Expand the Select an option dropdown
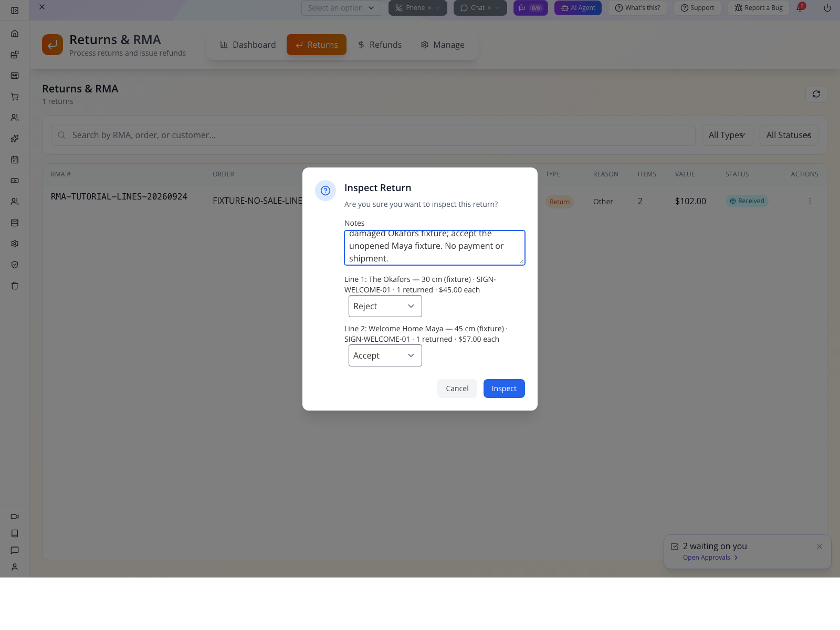The width and height of the screenshot is (840, 630). pos(342,8)
